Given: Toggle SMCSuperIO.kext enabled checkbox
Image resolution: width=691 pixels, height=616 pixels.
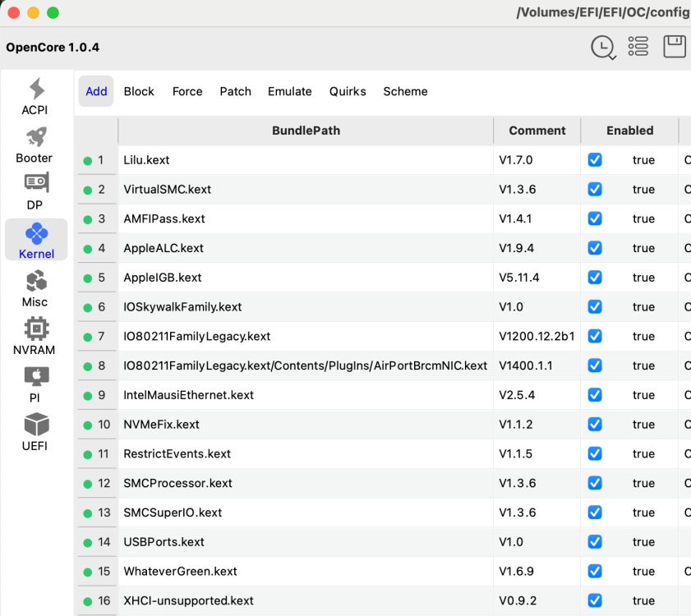Looking at the screenshot, I should tap(595, 513).
